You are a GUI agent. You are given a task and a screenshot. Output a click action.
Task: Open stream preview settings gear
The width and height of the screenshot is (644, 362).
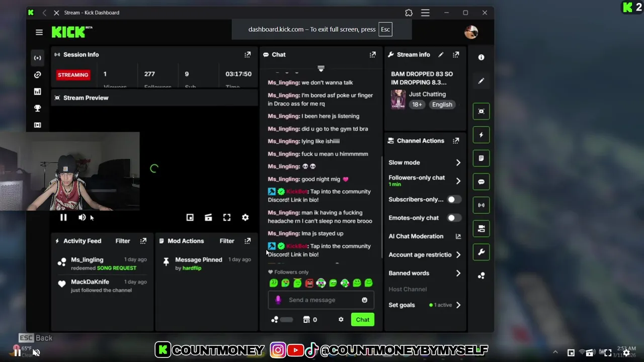click(245, 217)
